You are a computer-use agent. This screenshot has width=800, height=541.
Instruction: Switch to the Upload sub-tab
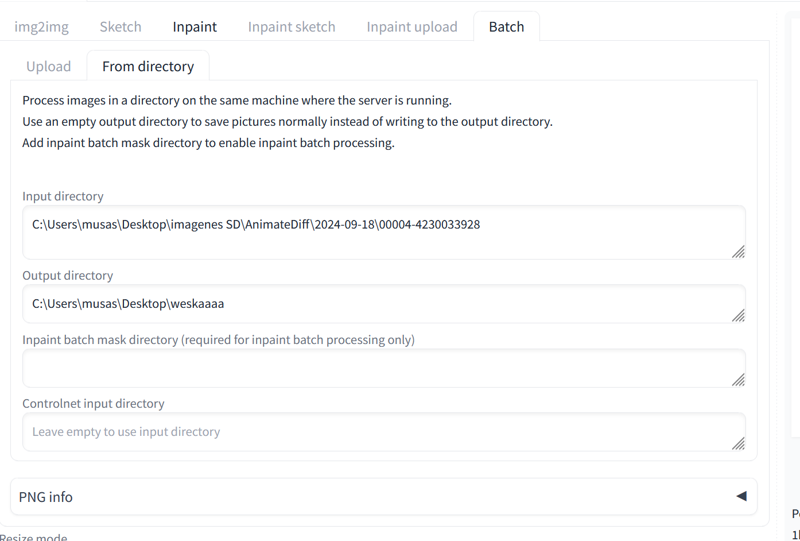coord(48,66)
